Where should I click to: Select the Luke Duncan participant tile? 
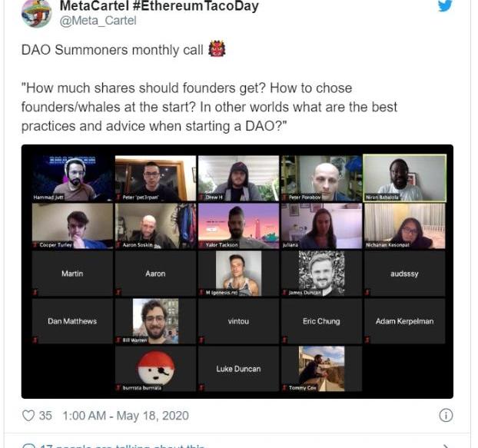[238, 369]
